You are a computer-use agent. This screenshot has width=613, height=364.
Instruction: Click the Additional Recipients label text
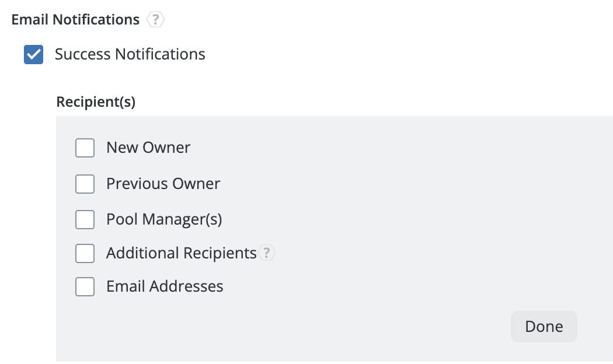(181, 253)
